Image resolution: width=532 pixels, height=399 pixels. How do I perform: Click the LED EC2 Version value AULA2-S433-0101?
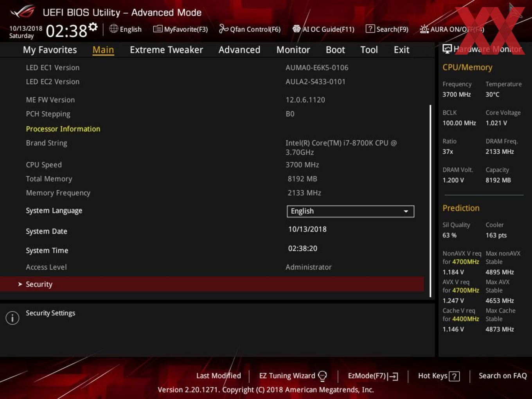316,82
